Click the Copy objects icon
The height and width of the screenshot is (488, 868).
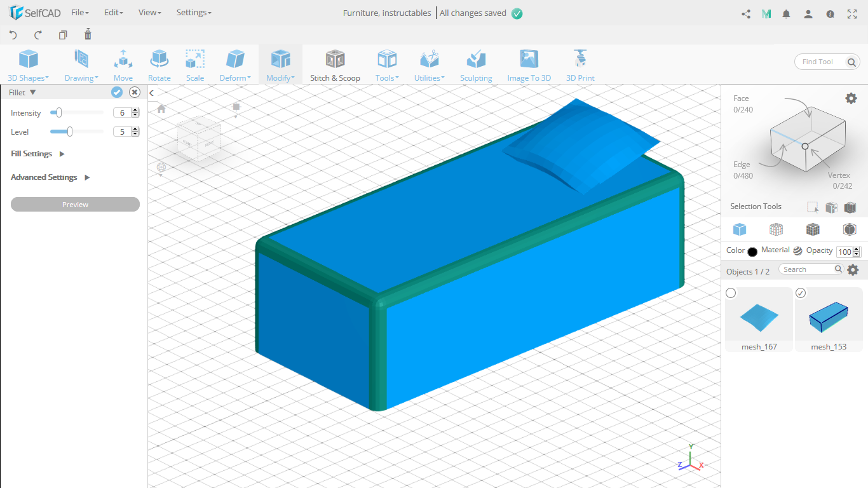click(63, 35)
